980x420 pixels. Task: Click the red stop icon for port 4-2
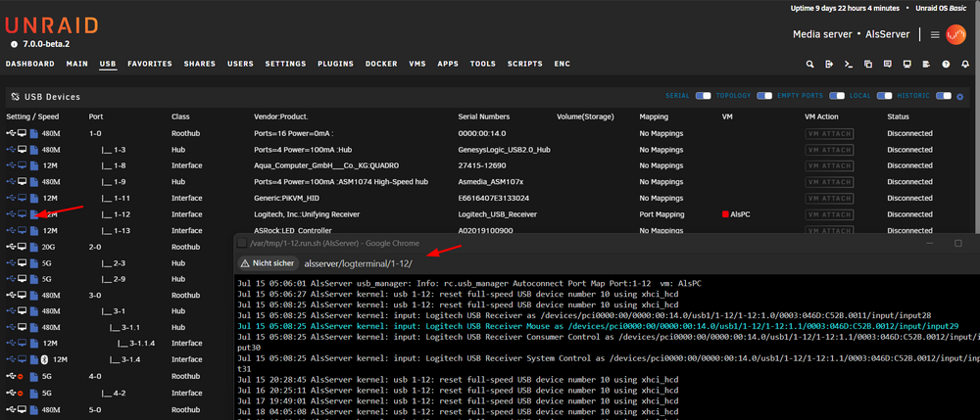point(21,393)
